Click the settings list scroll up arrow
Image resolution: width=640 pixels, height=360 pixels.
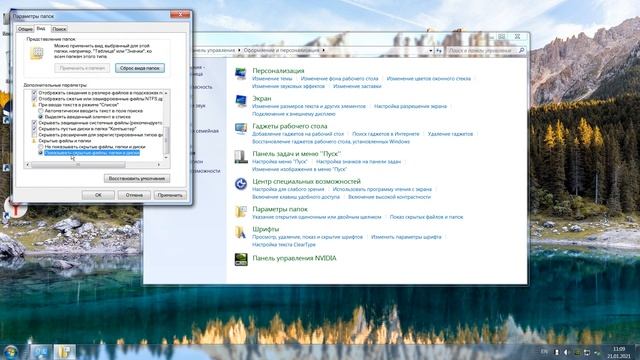pos(166,93)
